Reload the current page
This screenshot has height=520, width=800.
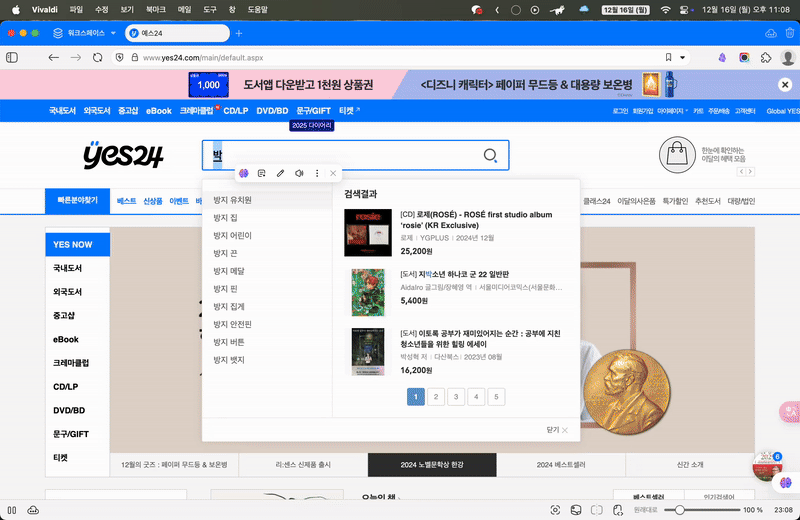coord(97,58)
